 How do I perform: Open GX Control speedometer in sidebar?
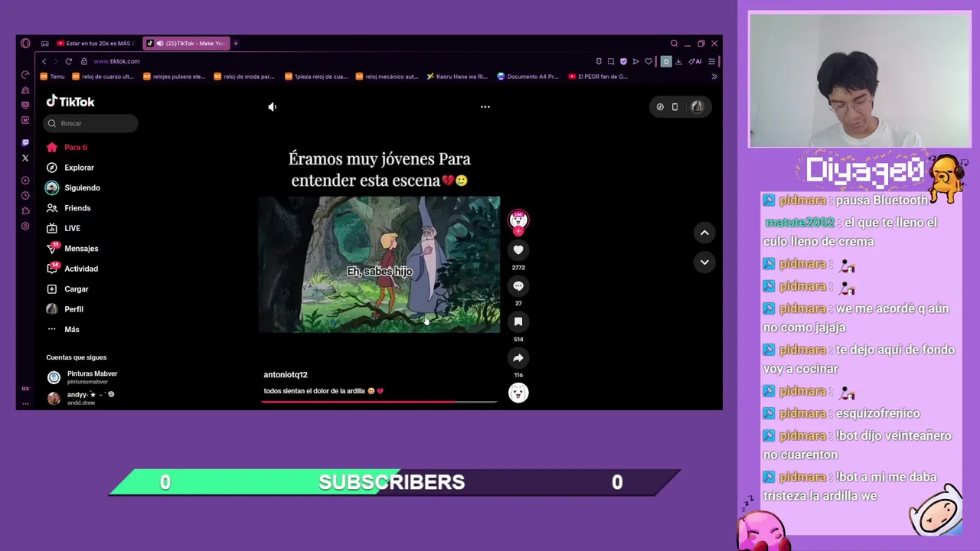25,75
